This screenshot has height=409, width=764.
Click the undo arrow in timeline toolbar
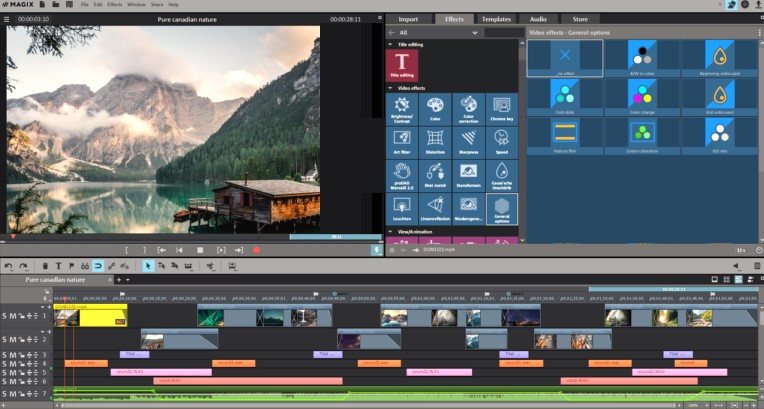(8, 266)
